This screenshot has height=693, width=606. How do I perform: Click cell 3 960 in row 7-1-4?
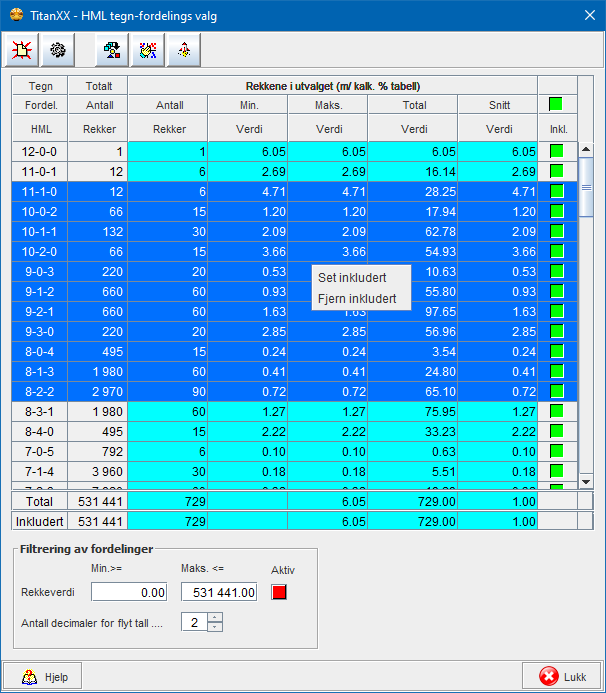pos(98,472)
